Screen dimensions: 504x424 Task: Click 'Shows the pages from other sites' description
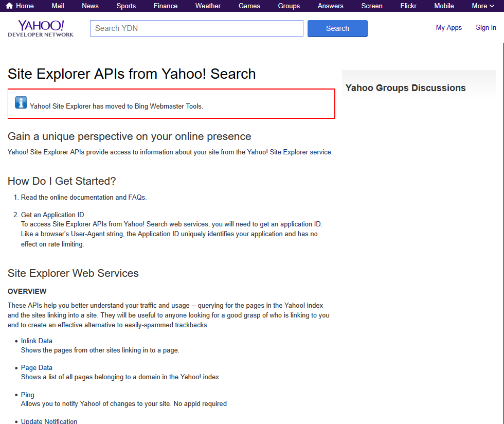pos(100,350)
